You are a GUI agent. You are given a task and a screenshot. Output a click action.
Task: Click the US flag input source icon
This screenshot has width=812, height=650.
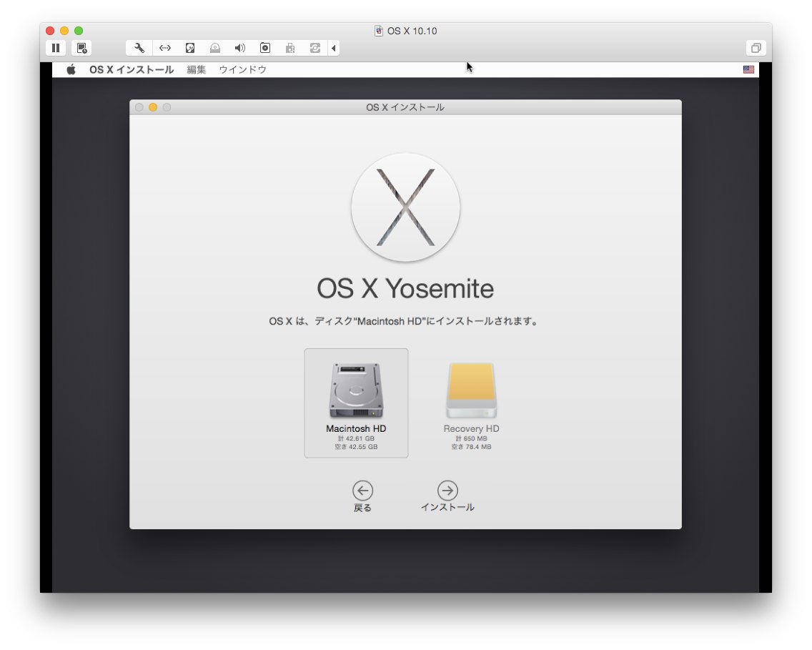pos(748,69)
